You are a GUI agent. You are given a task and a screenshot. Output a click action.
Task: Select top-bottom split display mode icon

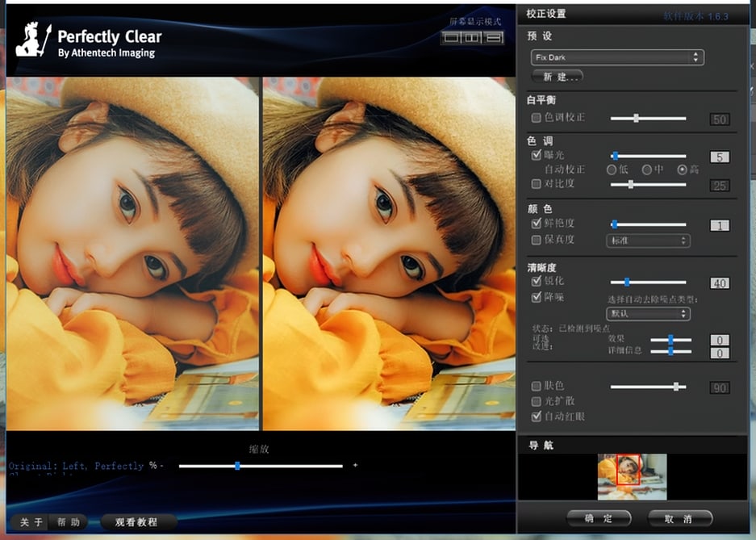click(493, 37)
